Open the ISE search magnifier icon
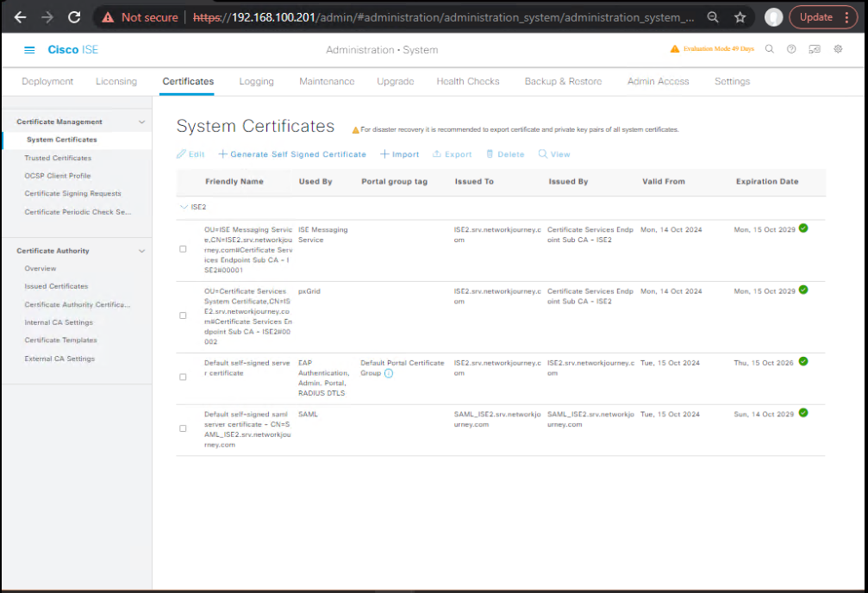This screenshot has width=868, height=593. pyautogui.click(x=770, y=49)
